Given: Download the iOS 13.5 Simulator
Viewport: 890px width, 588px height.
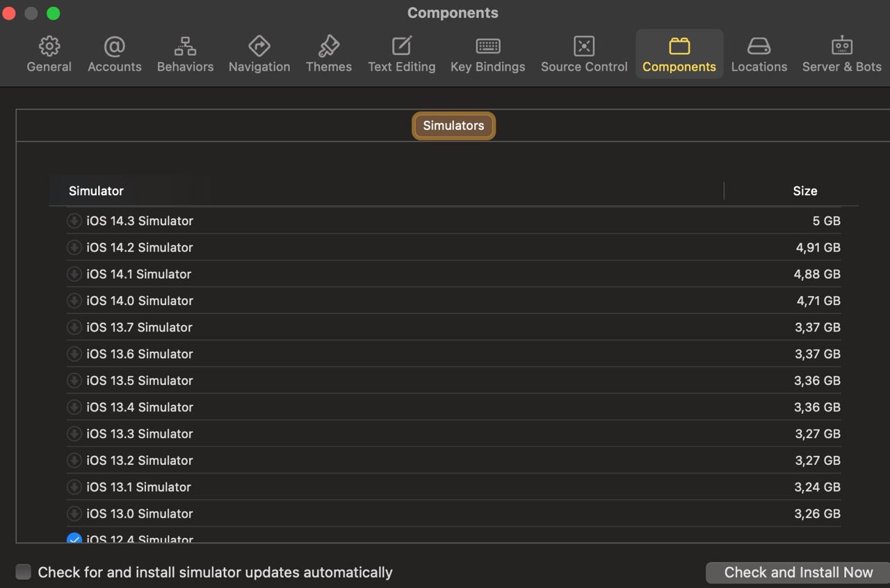Looking at the screenshot, I should (74, 381).
